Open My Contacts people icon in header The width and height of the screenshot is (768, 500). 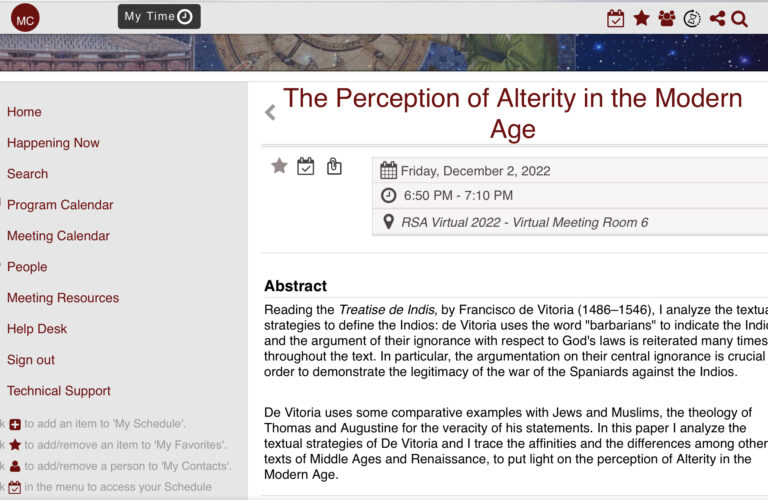[666, 18]
